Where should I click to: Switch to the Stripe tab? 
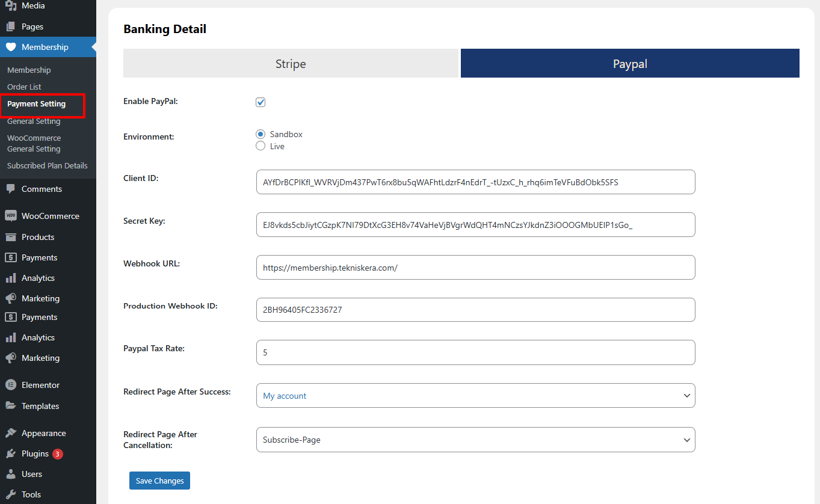[291, 64]
